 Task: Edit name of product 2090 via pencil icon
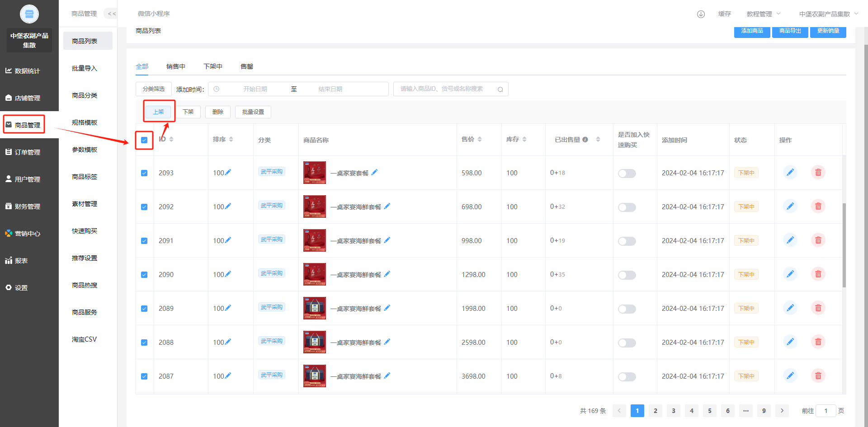pyautogui.click(x=387, y=274)
